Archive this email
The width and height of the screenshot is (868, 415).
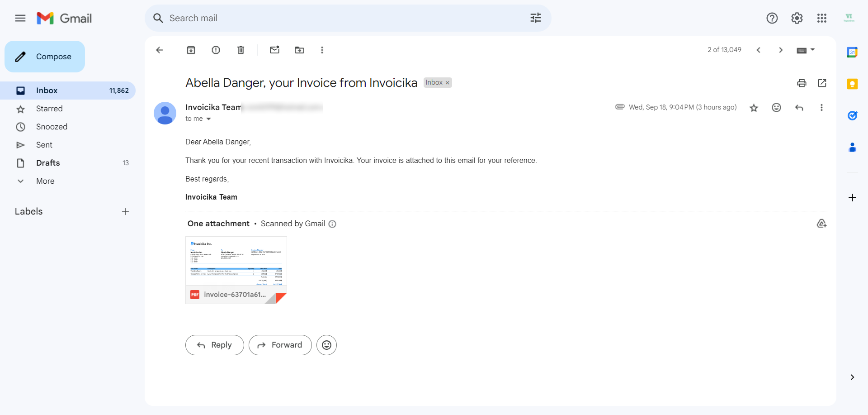[191, 50]
